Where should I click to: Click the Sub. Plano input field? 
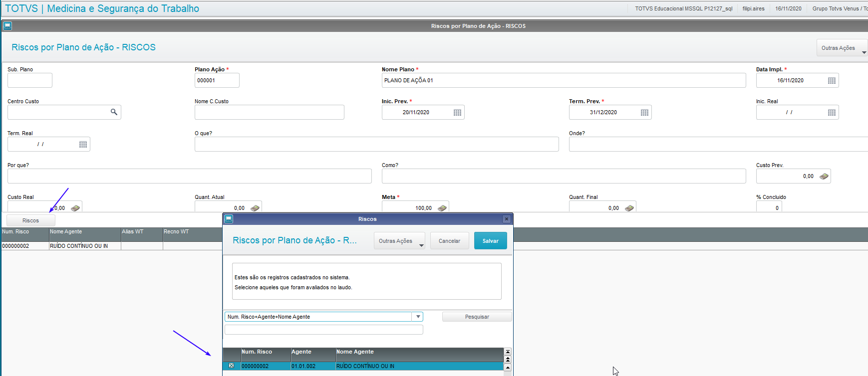(30, 80)
